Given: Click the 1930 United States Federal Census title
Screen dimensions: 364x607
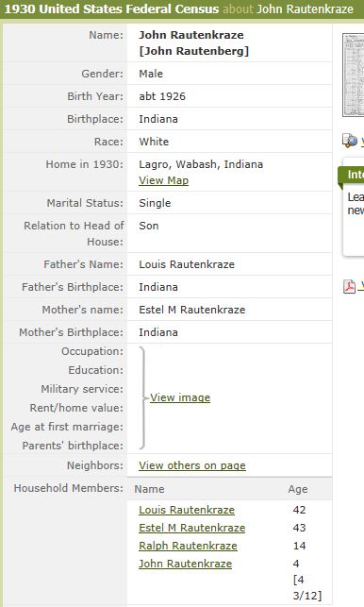Looking at the screenshot, I should point(111,8).
